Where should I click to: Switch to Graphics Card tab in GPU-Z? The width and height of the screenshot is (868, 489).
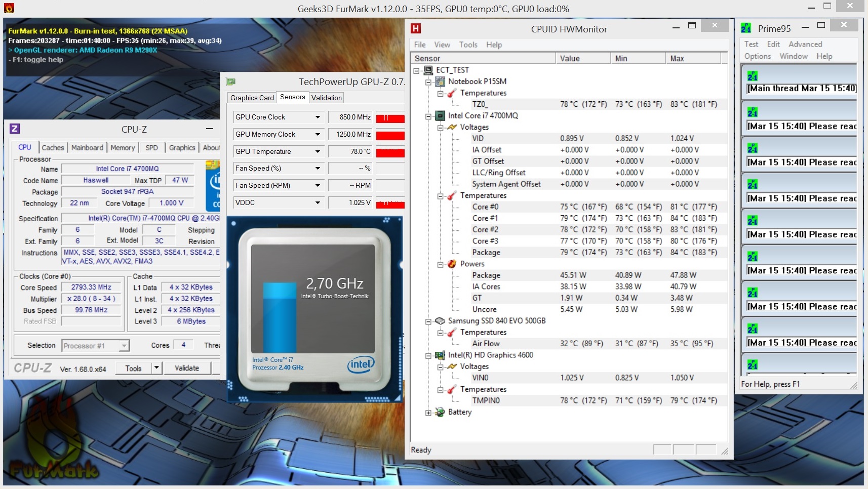252,98
